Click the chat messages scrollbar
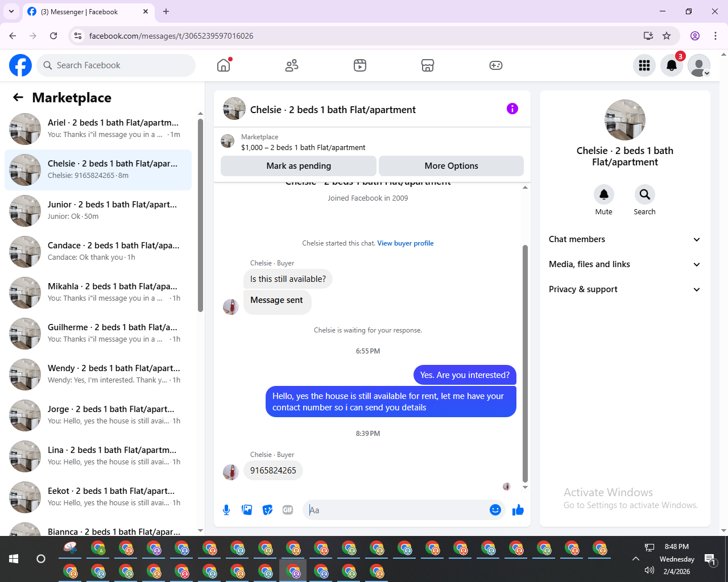Image resolution: width=728 pixels, height=582 pixels. point(525,364)
